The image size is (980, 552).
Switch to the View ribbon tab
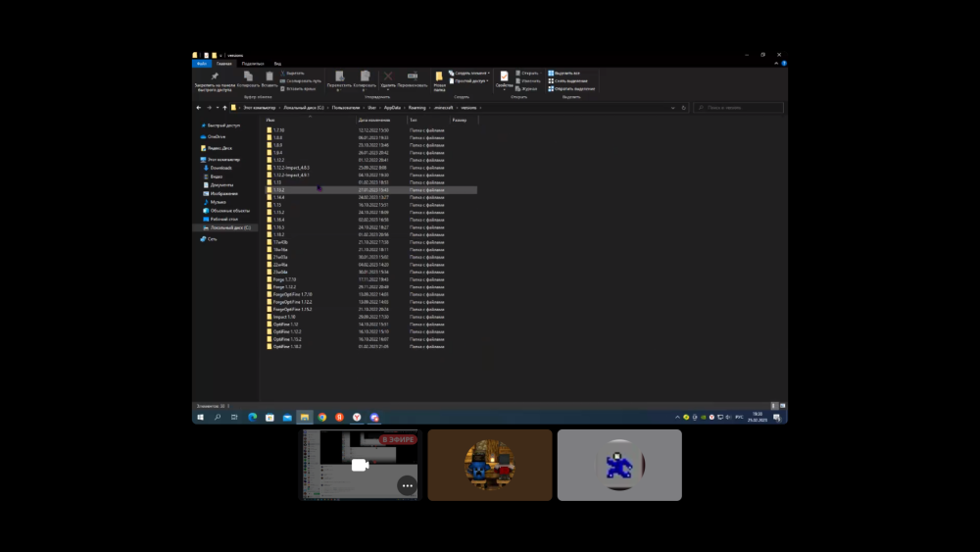point(277,64)
